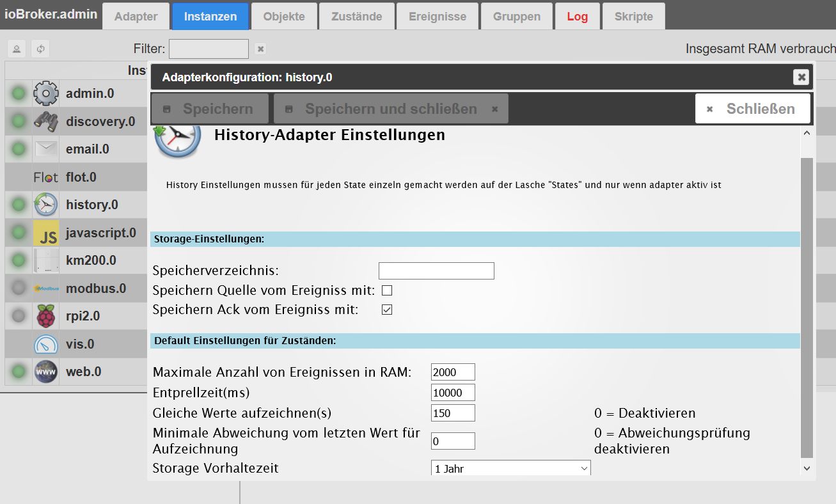Click the Filter input field
The image size is (836, 504).
pyautogui.click(x=209, y=49)
